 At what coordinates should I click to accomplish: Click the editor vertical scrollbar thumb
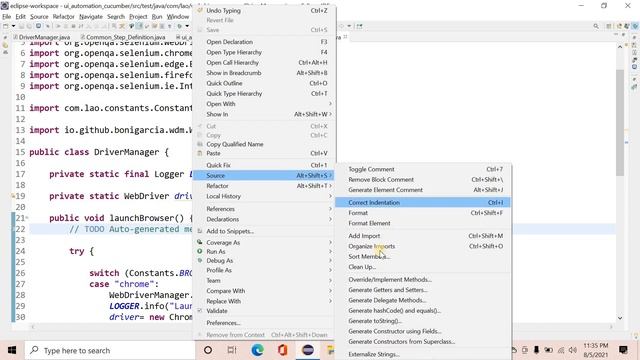pos(620,122)
